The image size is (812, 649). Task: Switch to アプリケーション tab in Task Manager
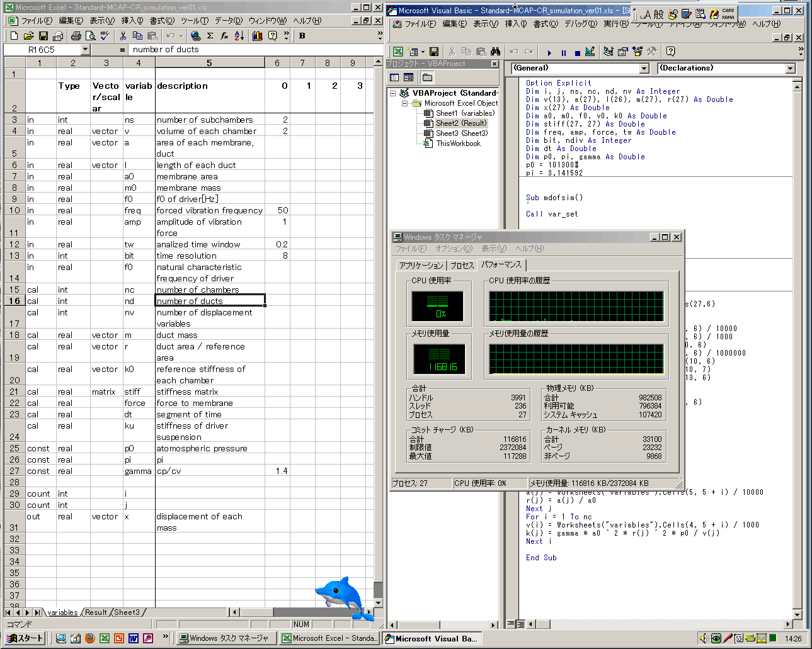pyautogui.click(x=421, y=266)
